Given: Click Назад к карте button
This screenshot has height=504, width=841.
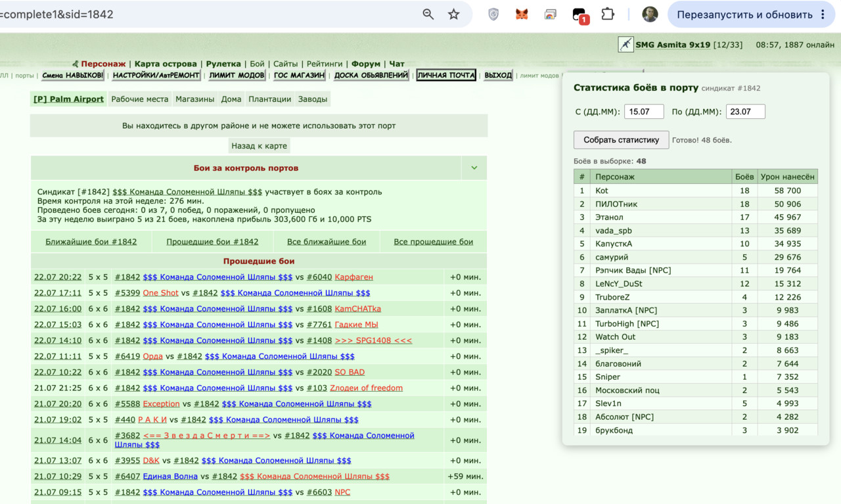Looking at the screenshot, I should coord(259,146).
